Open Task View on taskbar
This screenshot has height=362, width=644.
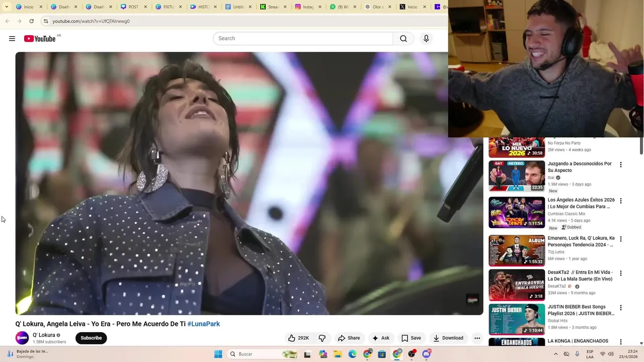point(307,354)
